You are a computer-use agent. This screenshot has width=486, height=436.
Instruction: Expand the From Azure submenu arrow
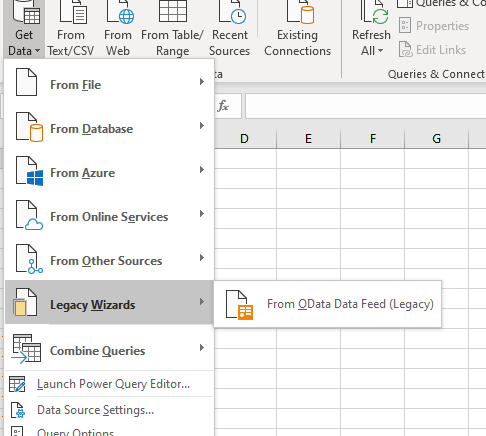[x=202, y=170]
